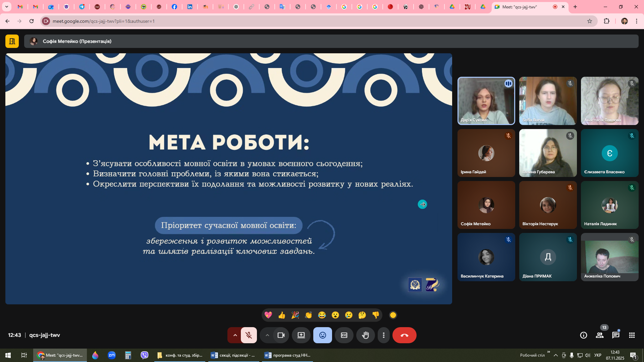Select Галина Губарева's video tile
Viewport: 644px width, 362px height.
coord(548,153)
